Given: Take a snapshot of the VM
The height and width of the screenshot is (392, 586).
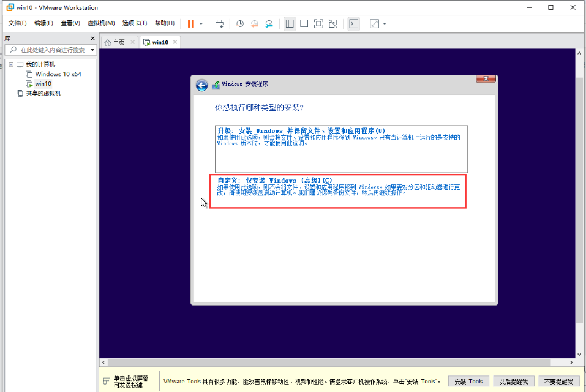Looking at the screenshot, I should click(240, 23).
